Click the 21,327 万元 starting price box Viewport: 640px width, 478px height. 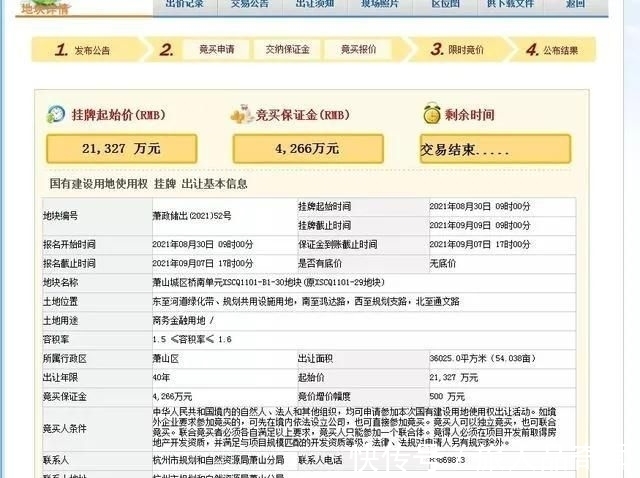pos(122,149)
